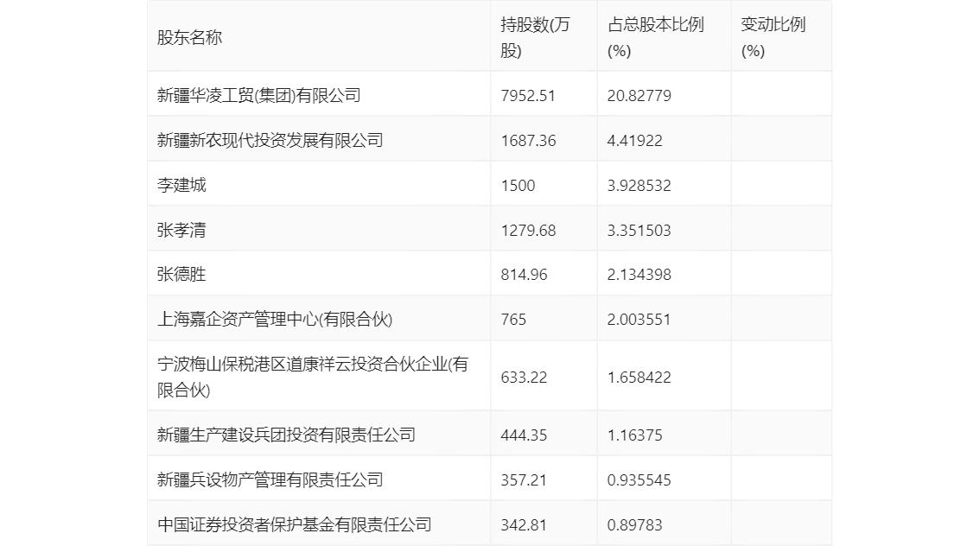
Task: Select shareholder 上海嘉企资产管理中心(有限合伙)
Action: [275, 320]
